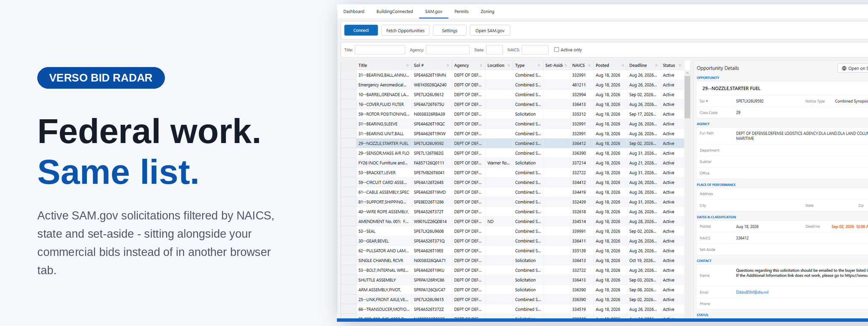
Task: Click the Oct 19, 2026... deadline cell
Action: tap(643, 261)
